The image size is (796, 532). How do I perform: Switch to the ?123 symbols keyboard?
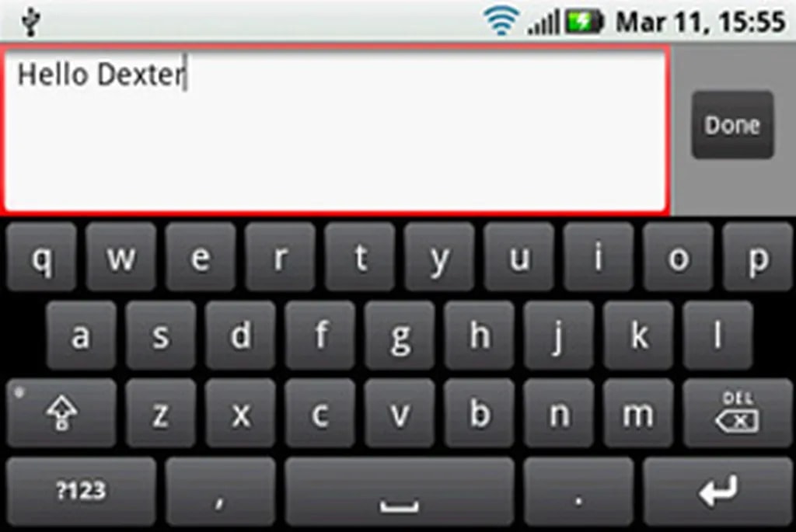[81, 491]
